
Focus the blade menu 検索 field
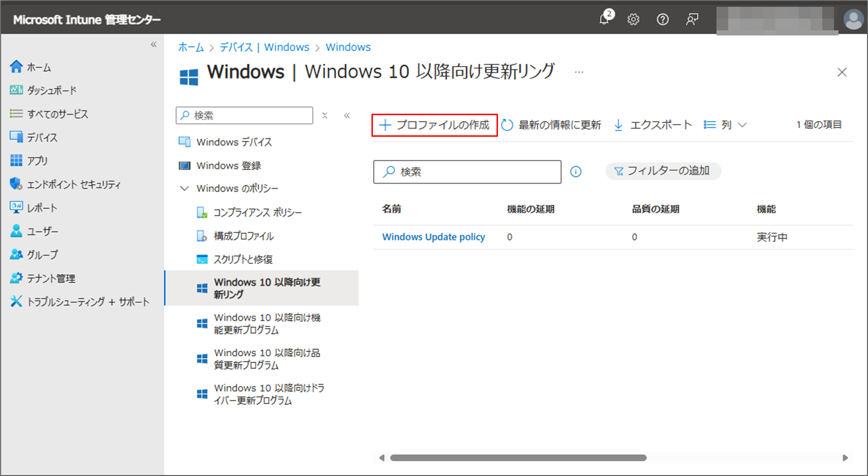[x=245, y=115]
